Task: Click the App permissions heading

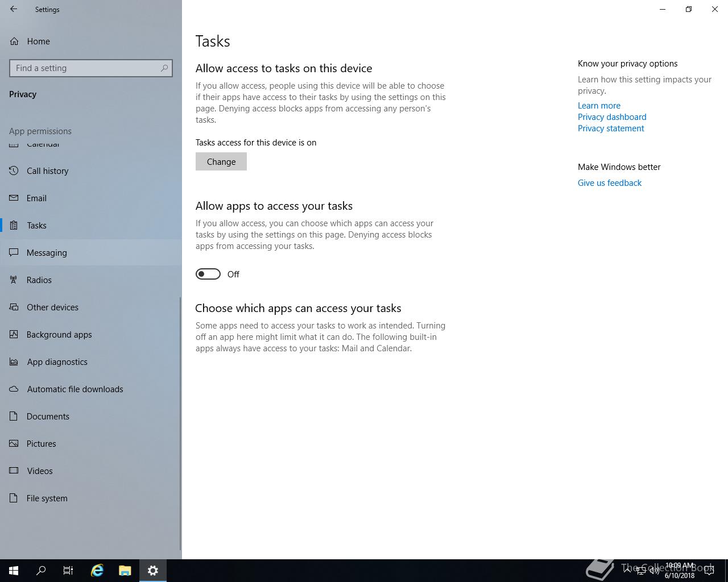Action: pyautogui.click(x=40, y=131)
